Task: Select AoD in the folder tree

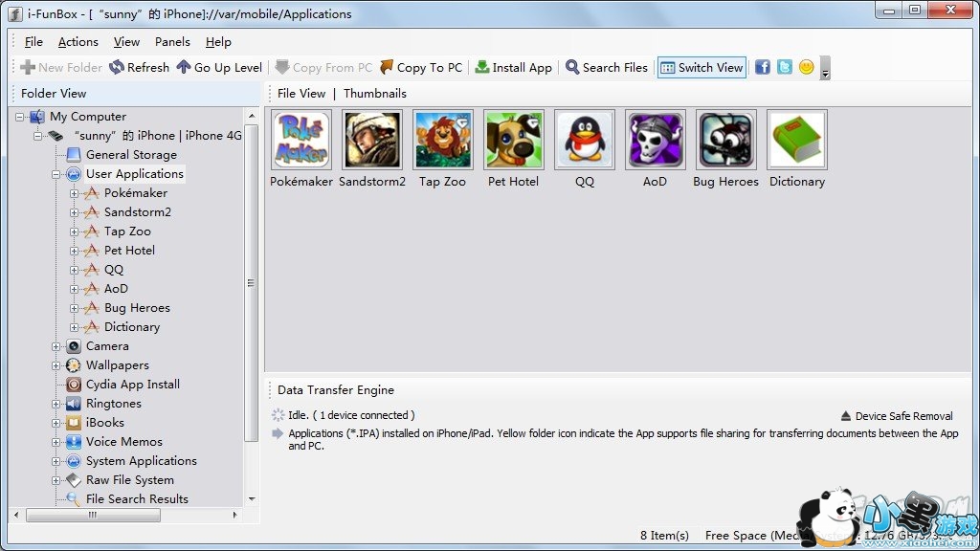Action: [116, 289]
